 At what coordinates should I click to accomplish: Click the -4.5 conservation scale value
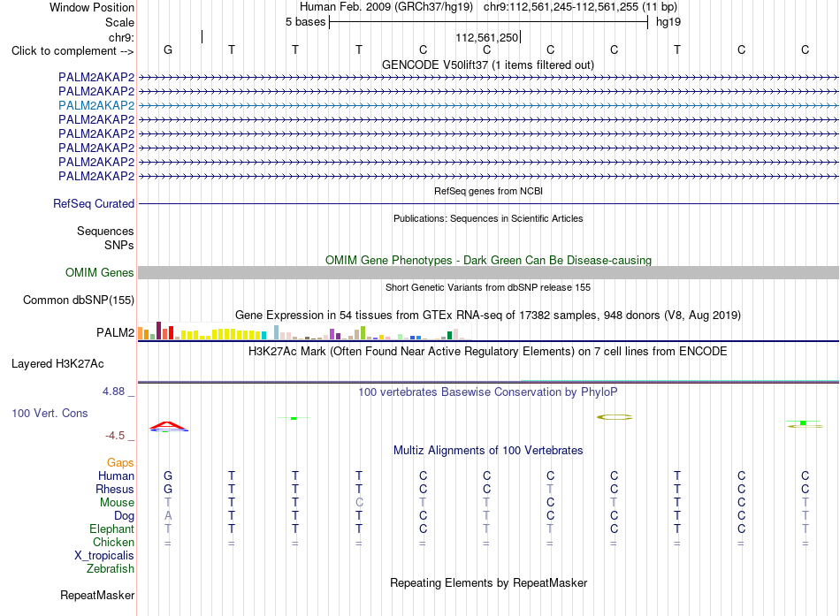(115, 436)
